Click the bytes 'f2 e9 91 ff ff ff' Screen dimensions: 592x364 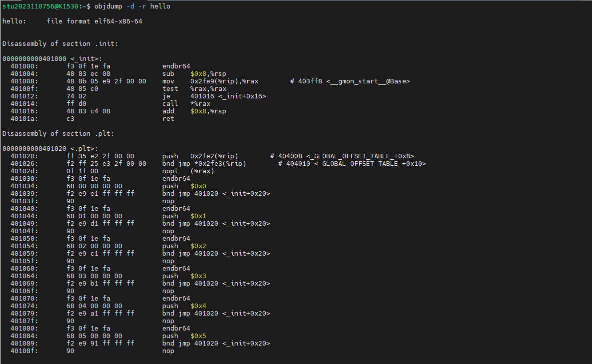coord(100,344)
